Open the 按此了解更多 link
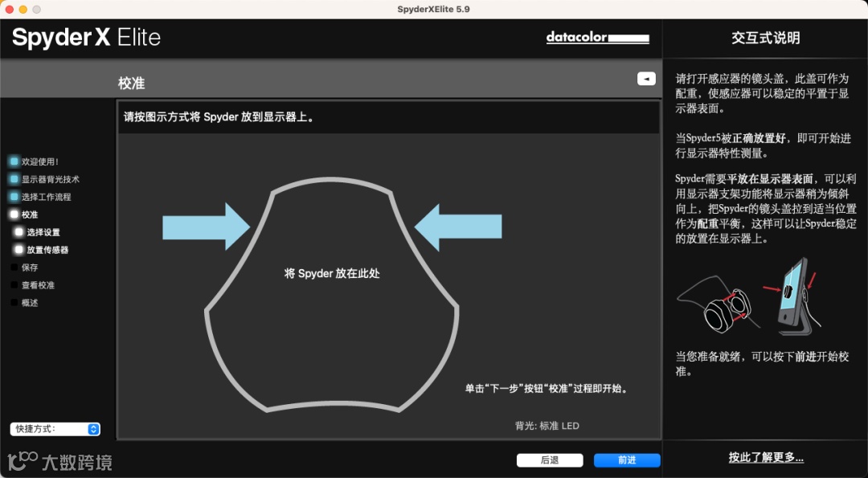 pos(766,458)
